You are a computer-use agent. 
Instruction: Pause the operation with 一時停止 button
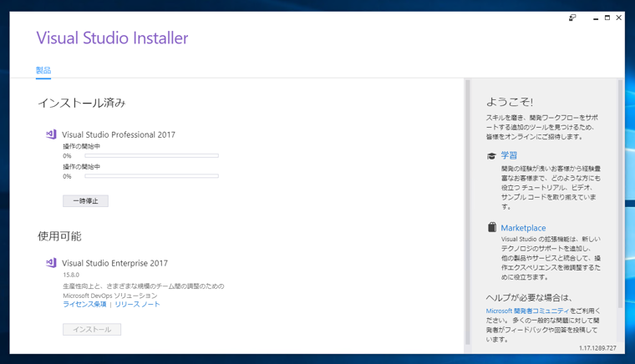[85, 201]
